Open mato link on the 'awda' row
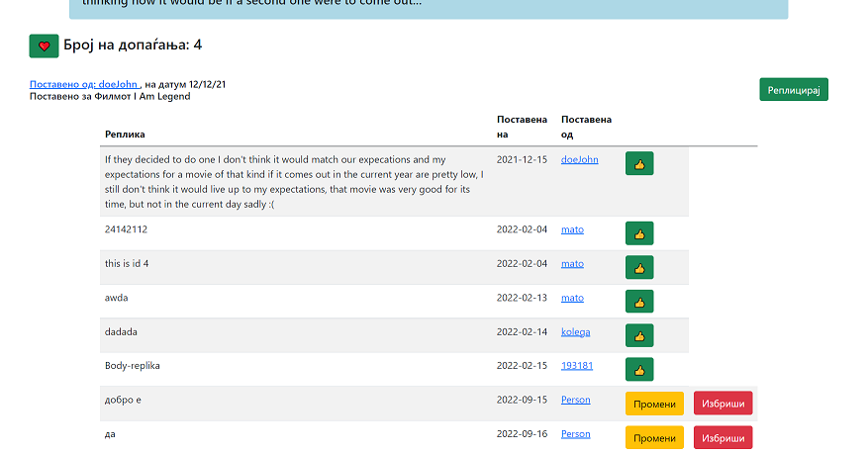 tap(572, 298)
